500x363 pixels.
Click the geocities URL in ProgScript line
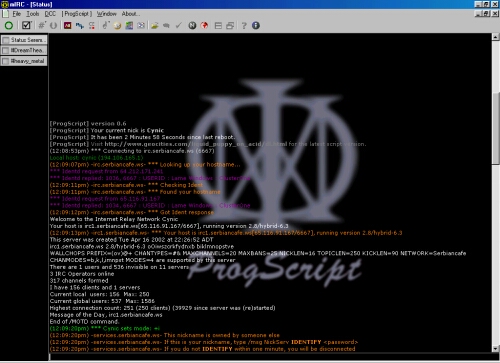[196, 144]
